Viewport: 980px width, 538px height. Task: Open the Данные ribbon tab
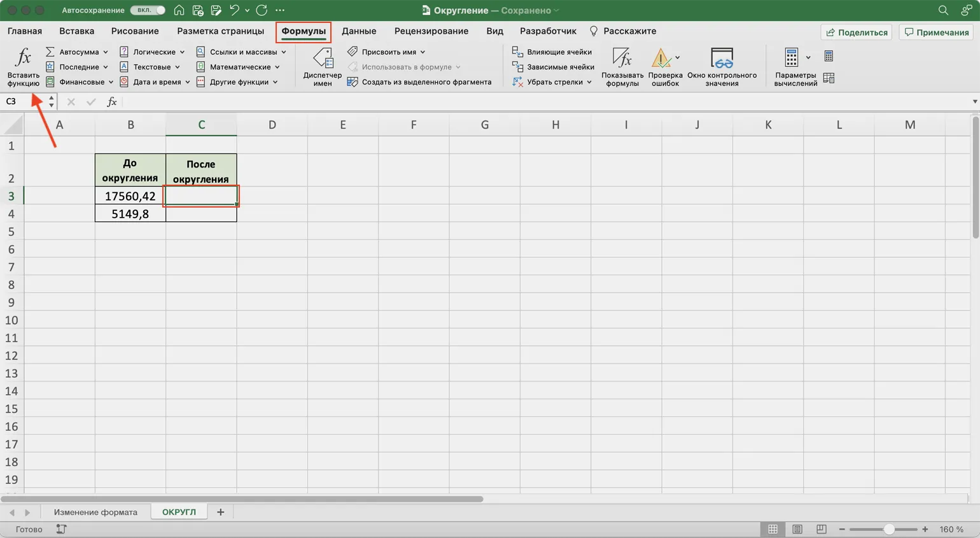358,31
